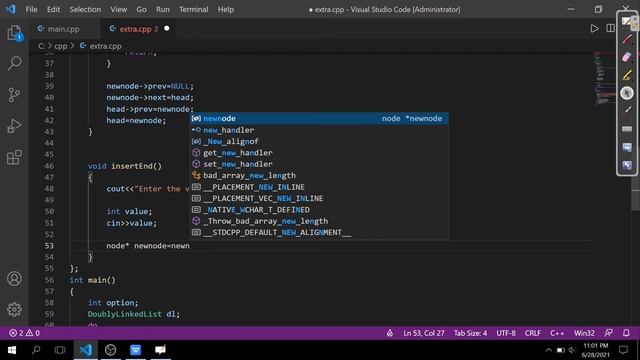
Task: Choose the _Throw_bad_array_new_length suggestion
Action: tap(320, 221)
